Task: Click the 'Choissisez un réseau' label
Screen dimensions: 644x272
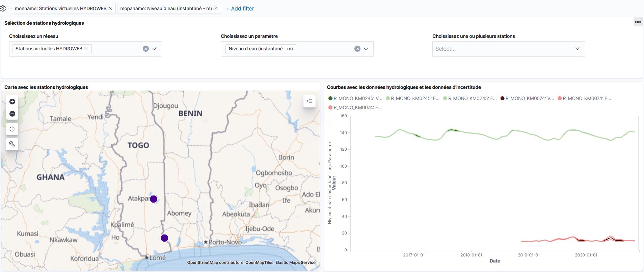Action: [x=34, y=36]
